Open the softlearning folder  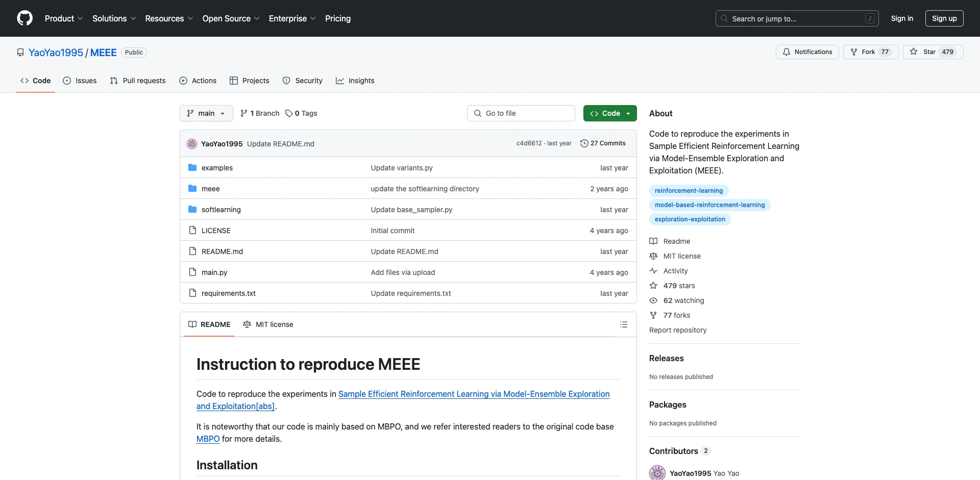tap(221, 210)
